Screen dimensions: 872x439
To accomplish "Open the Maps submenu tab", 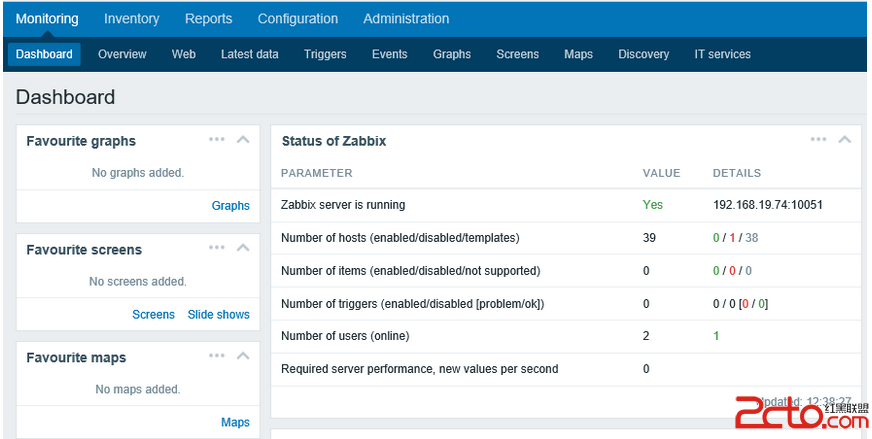I will 578,54.
